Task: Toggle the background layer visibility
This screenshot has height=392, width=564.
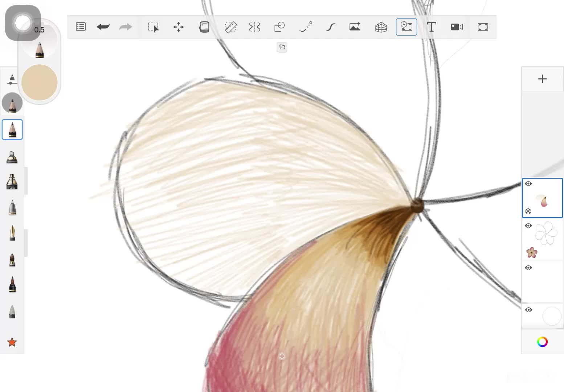Action: [x=528, y=310]
